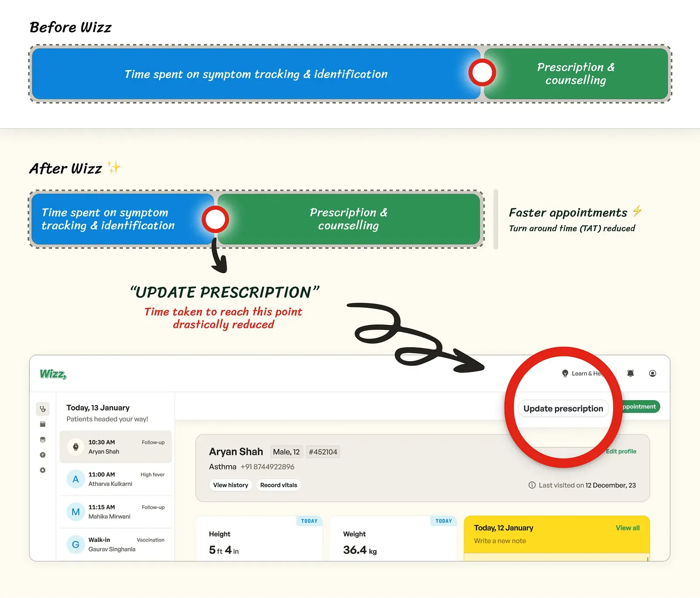The image size is (700, 598).
Task: Click the Before Wizz heading
Action: click(70, 27)
